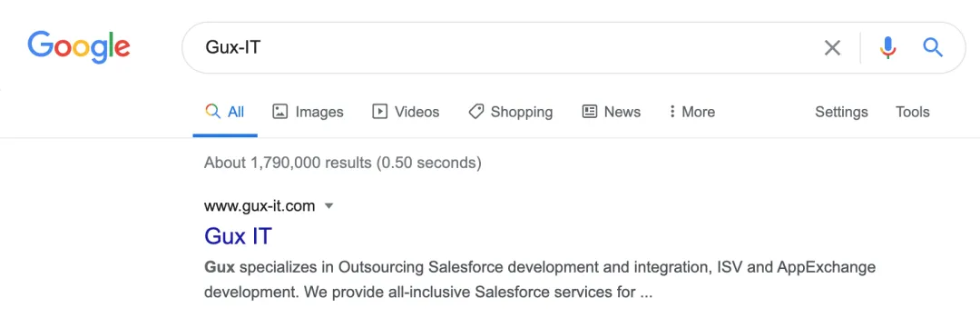Click the picture icon beside Images
Screen dimensions: 980x328
tap(280, 112)
